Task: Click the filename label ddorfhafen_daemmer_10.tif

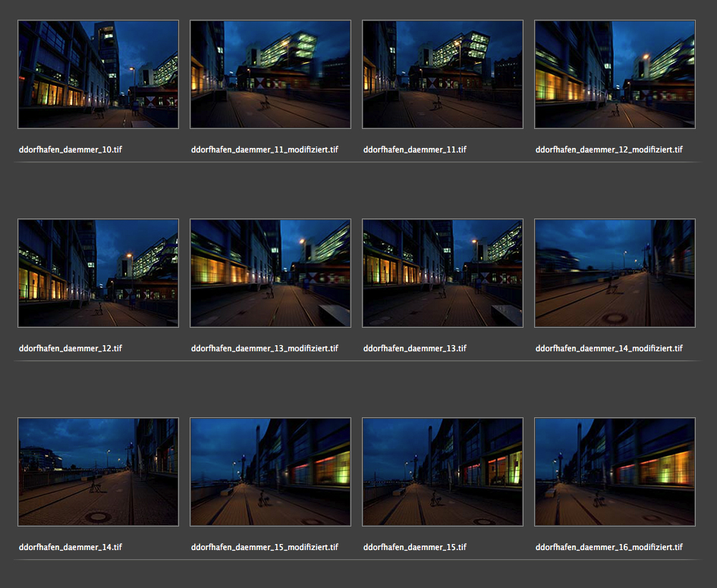Action: coord(70,149)
